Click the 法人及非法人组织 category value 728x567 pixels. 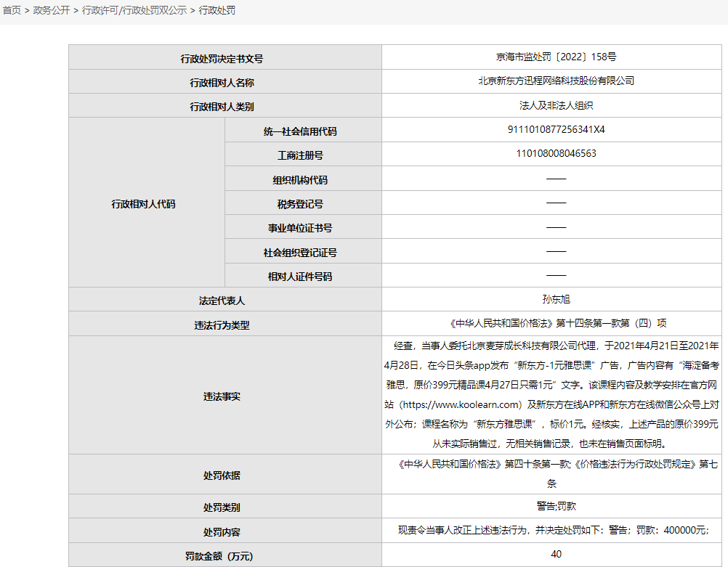click(556, 105)
